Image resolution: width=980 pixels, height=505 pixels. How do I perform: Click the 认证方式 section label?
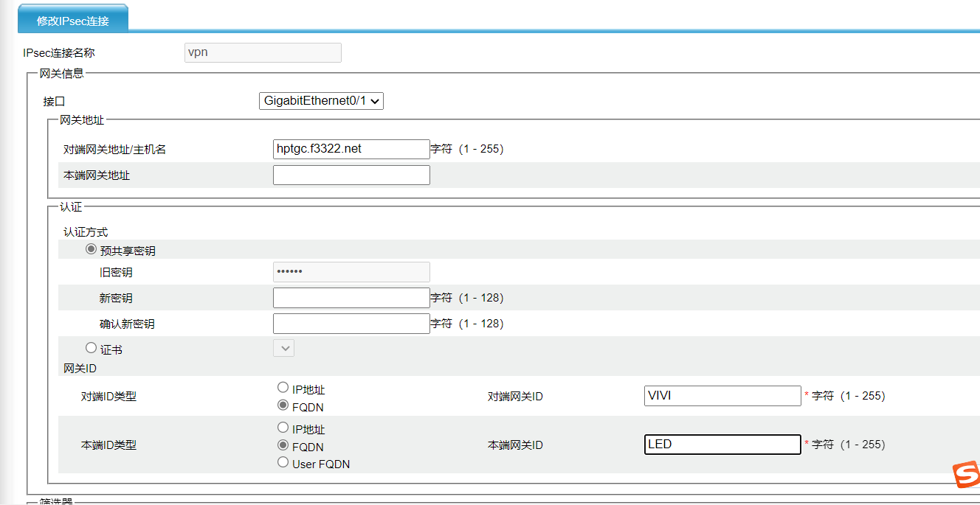point(86,232)
